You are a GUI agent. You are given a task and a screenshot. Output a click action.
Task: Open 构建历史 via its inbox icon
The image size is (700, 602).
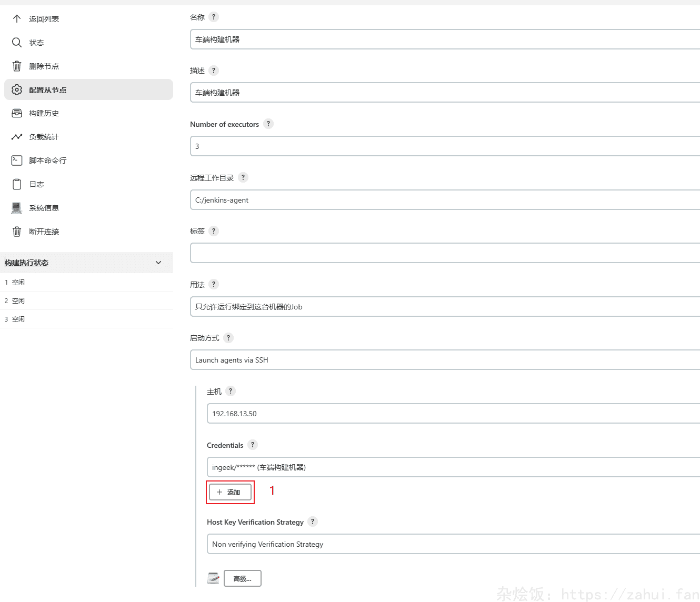(17, 113)
